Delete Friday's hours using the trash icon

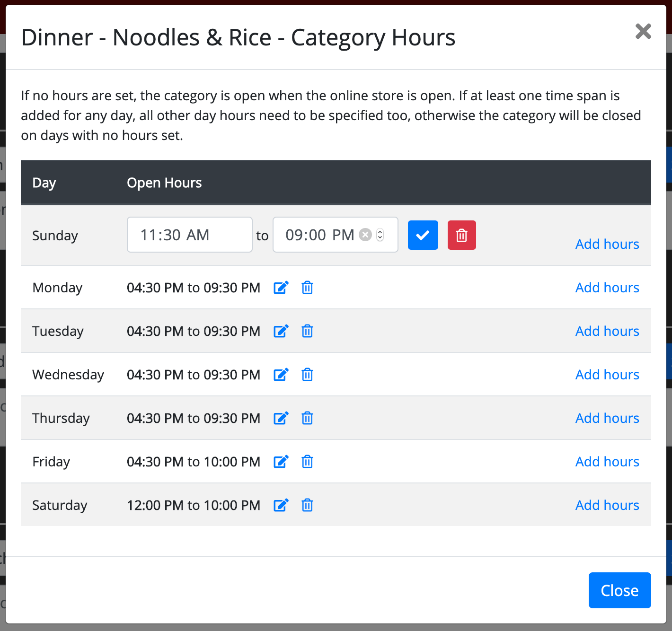point(307,462)
